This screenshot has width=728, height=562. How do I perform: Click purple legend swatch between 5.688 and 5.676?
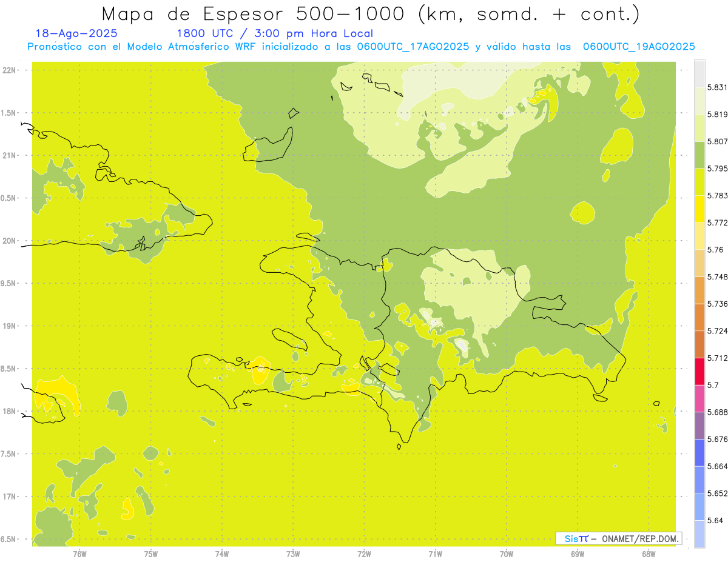coord(699,426)
